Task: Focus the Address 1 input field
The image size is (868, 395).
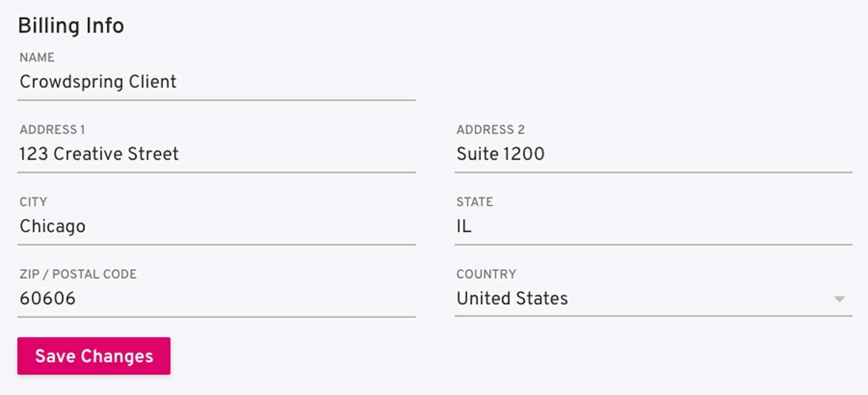Action: pyautogui.click(x=216, y=154)
